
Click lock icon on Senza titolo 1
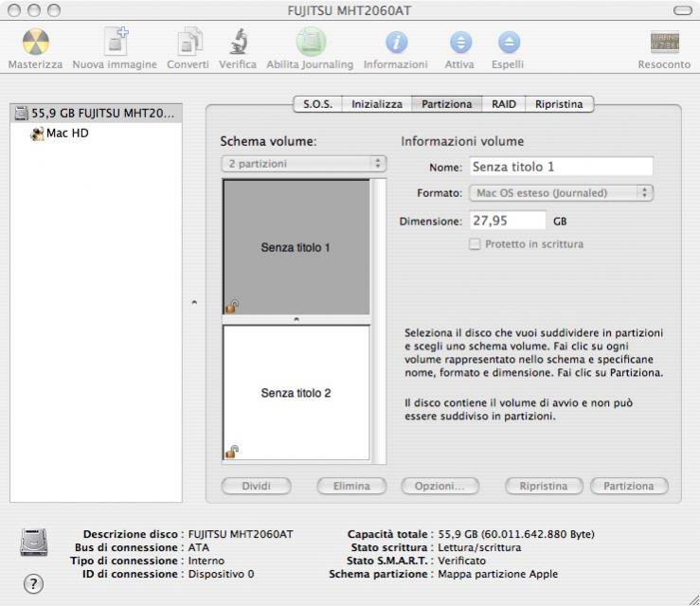tap(232, 306)
